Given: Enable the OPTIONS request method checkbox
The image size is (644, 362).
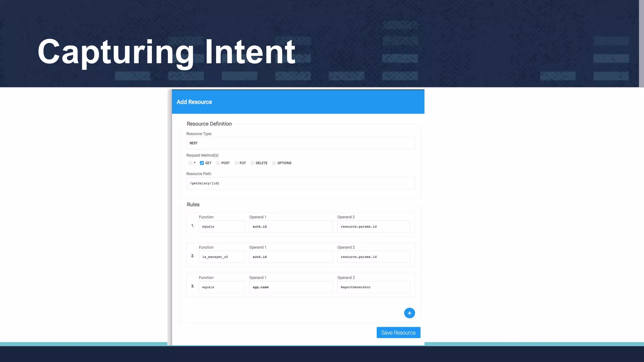Looking at the screenshot, I should (274, 163).
